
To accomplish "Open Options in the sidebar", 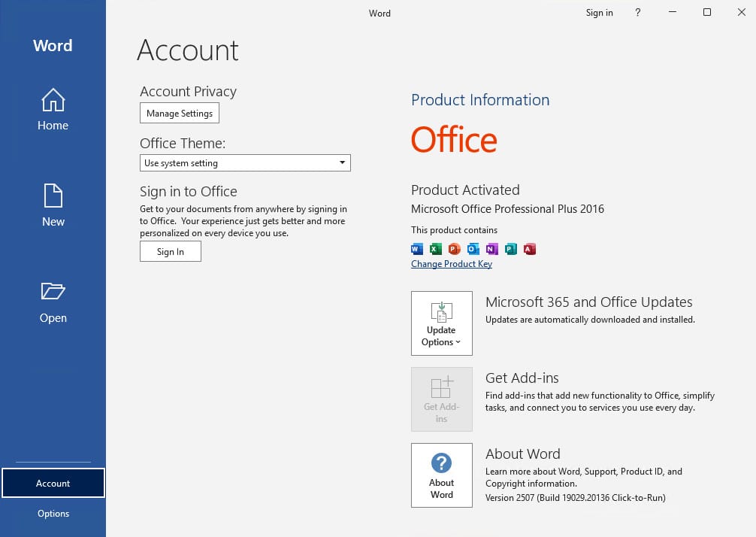I will tap(53, 514).
